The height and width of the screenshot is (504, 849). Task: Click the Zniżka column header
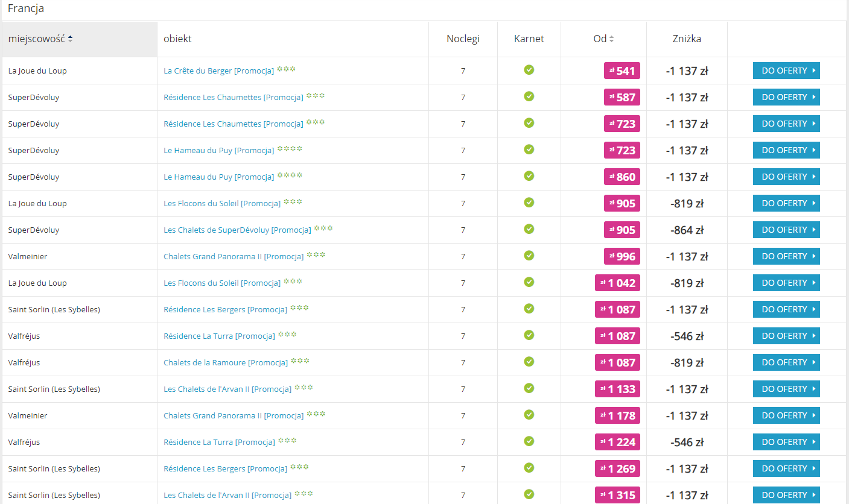(687, 39)
